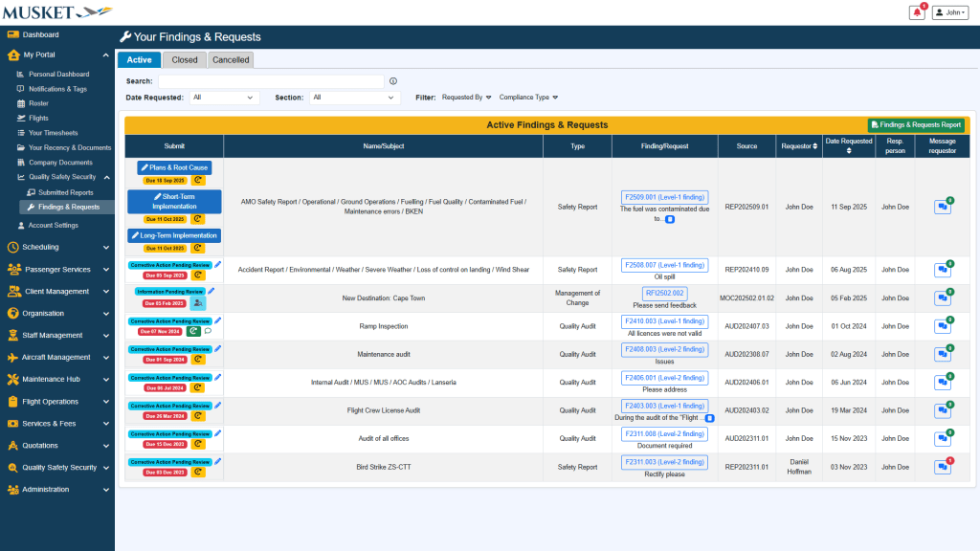Viewport: 980px width, 551px height.
Task: Sort table by Date Requested column
Action: click(849, 151)
